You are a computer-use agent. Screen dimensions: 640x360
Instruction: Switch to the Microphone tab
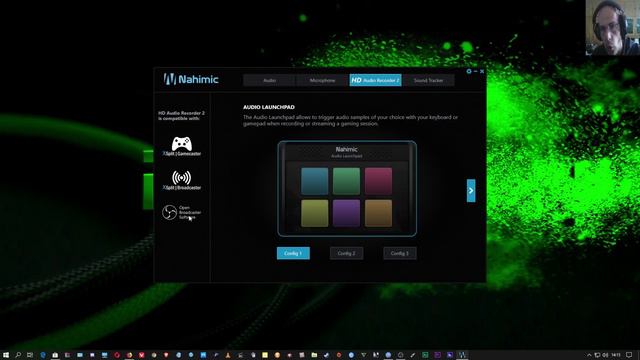(x=322, y=80)
